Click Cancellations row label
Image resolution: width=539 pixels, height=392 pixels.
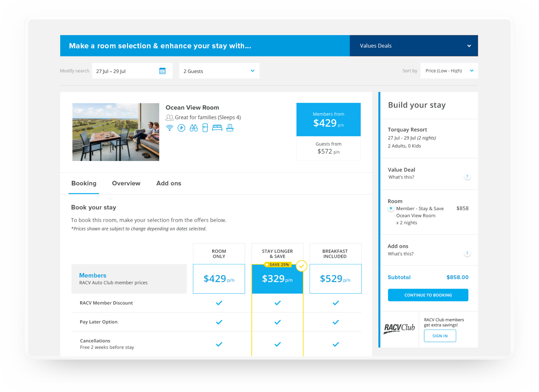(x=95, y=341)
